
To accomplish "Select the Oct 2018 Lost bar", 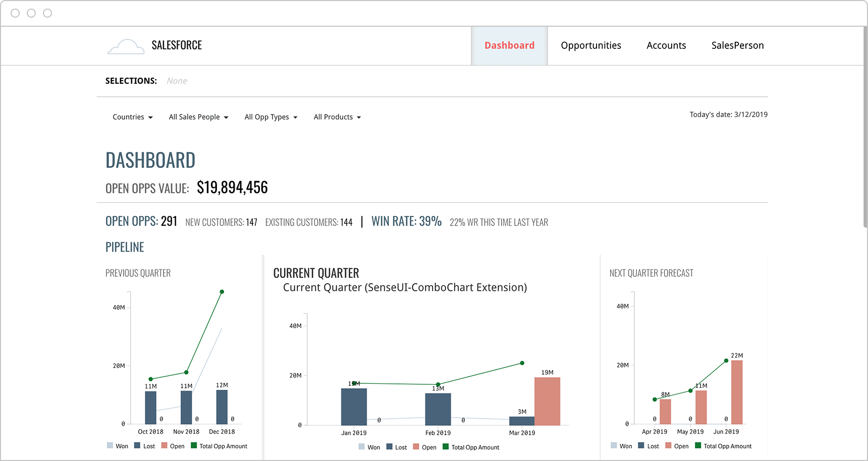I will click(150, 408).
